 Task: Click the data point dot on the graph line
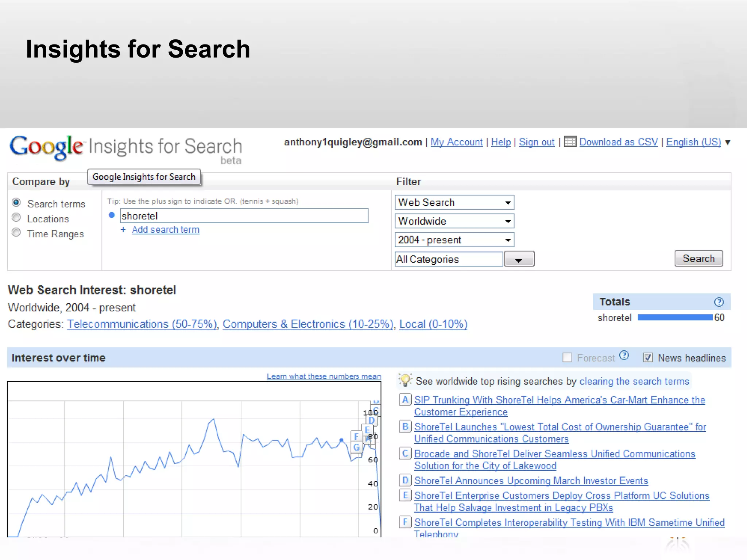coord(341,440)
